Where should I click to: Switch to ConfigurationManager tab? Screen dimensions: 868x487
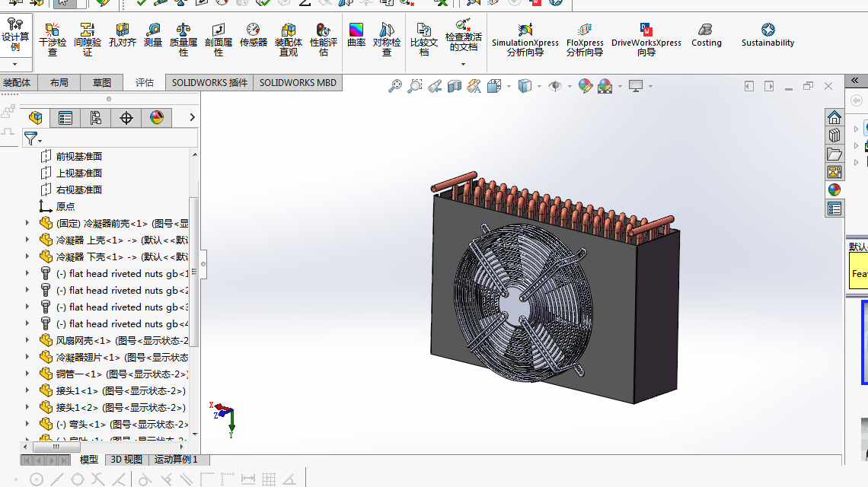coord(96,117)
